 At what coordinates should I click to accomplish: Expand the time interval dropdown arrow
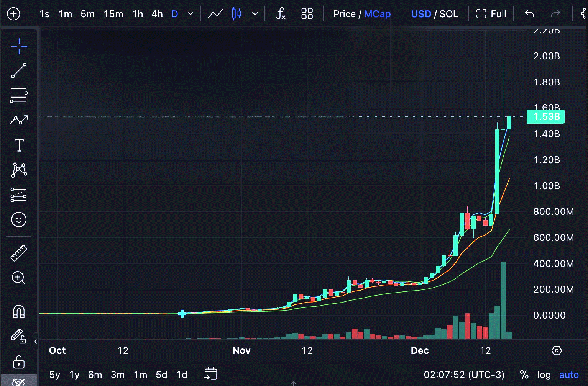pyautogui.click(x=191, y=14)
